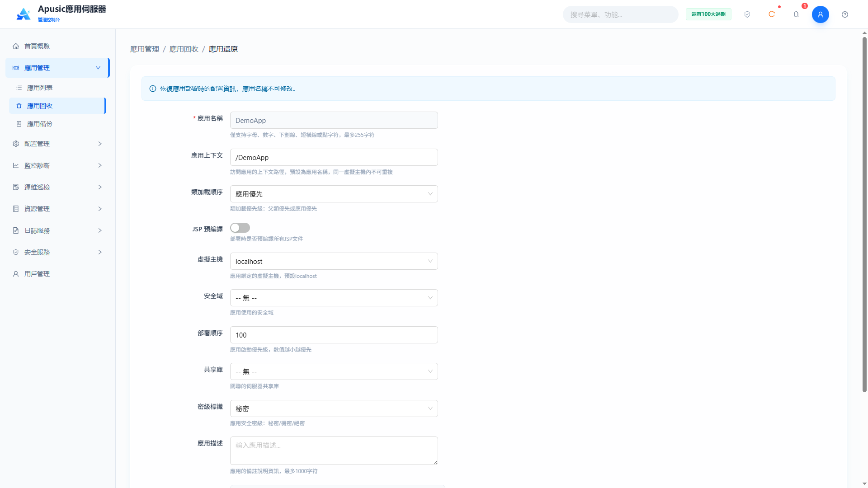
Task: Click the 應用描述 text area
Action: [x=334, y=450]
